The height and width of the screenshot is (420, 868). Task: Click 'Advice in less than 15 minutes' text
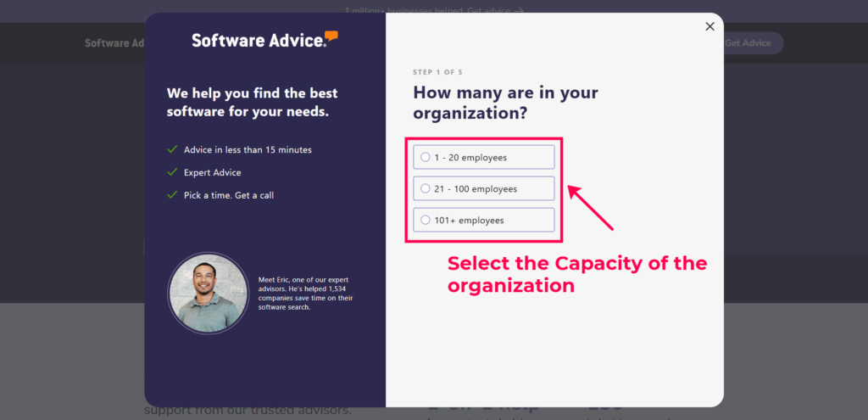click(x=248, y=149)
